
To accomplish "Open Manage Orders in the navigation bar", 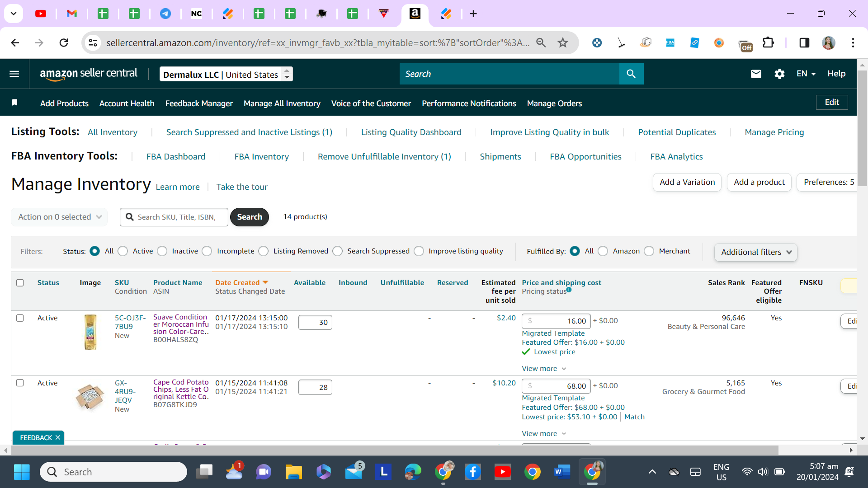I will (554, 103).
